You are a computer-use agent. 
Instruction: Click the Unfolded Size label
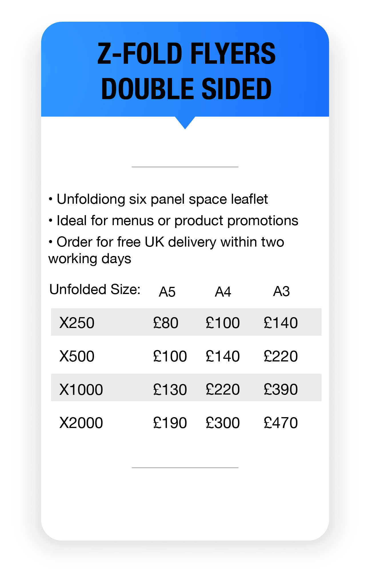click(x=95, y=289)
